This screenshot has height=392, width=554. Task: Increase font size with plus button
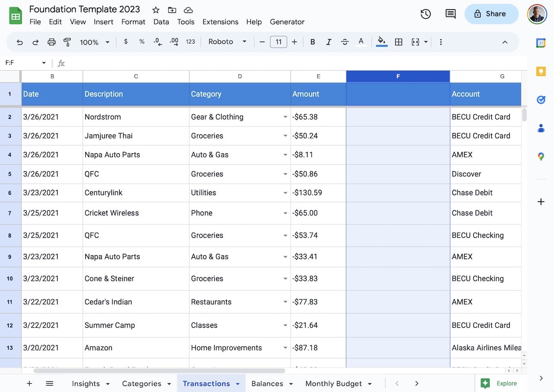(295, 42)
